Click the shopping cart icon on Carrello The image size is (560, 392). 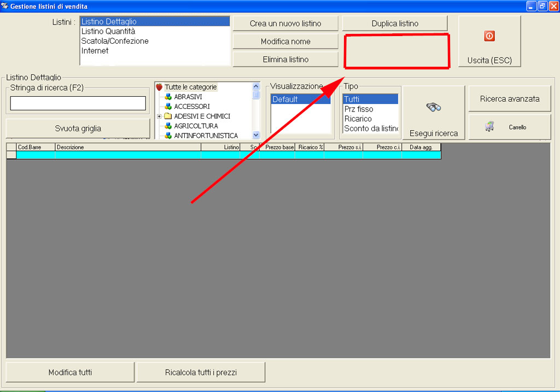[489, 127]
